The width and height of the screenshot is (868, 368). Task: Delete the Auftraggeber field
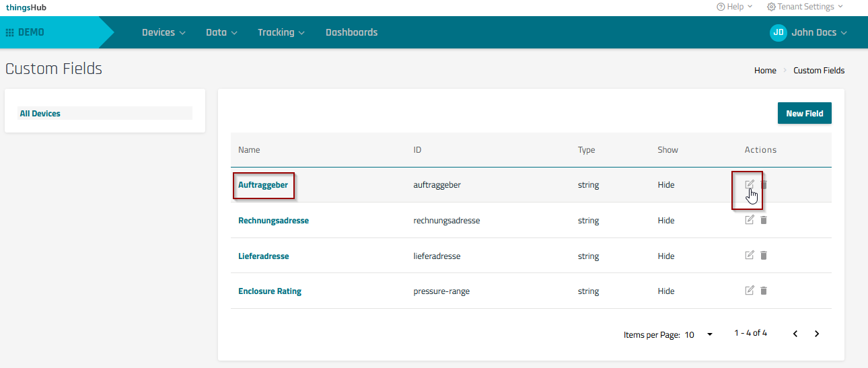764,184
